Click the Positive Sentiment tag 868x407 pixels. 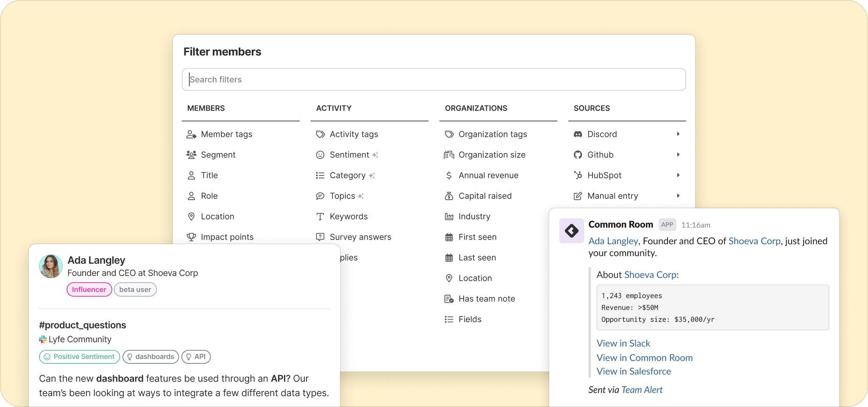(80, 357)
